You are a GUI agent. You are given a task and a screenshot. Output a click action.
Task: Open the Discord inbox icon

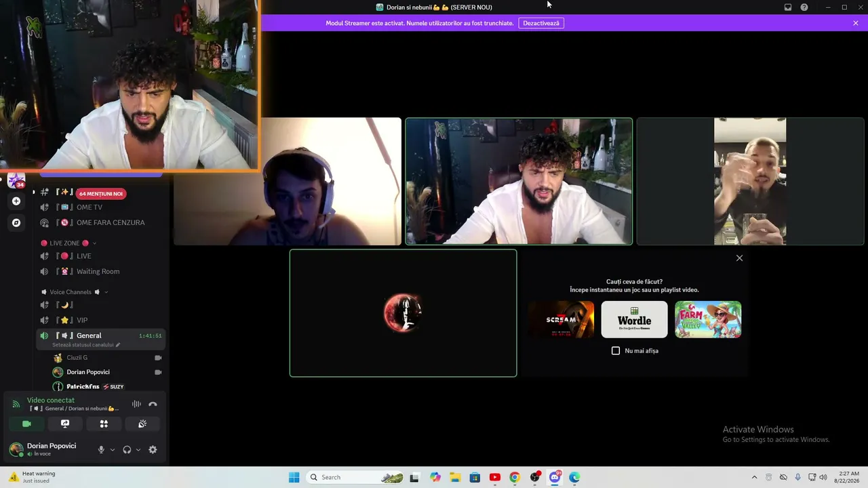[x=788, y=7]
